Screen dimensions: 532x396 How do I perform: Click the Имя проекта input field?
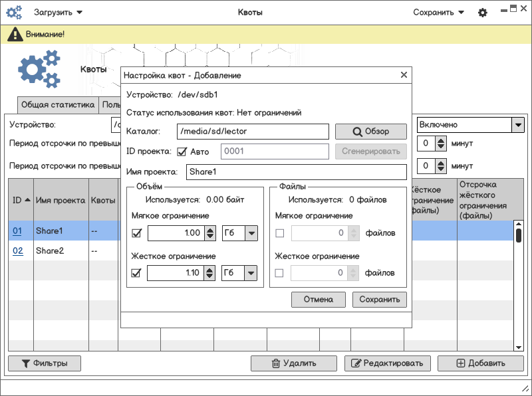(295, 172)
